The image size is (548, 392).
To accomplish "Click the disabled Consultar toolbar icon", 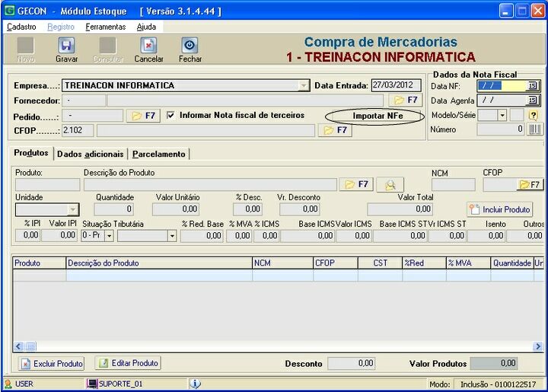I will (x=107, y=46).
